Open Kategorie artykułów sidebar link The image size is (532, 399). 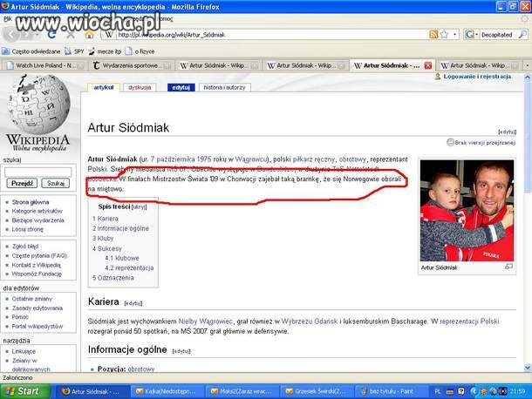point(38,211)
